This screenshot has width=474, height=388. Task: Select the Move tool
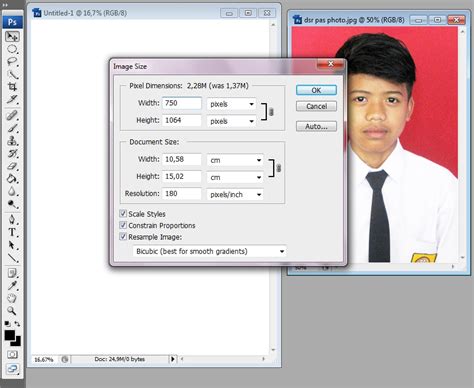12,36
